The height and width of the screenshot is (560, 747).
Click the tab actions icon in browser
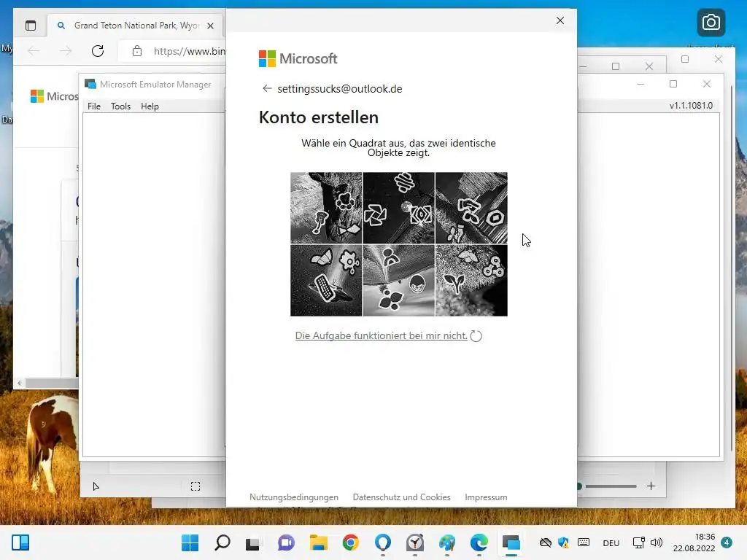coord(31,26)
